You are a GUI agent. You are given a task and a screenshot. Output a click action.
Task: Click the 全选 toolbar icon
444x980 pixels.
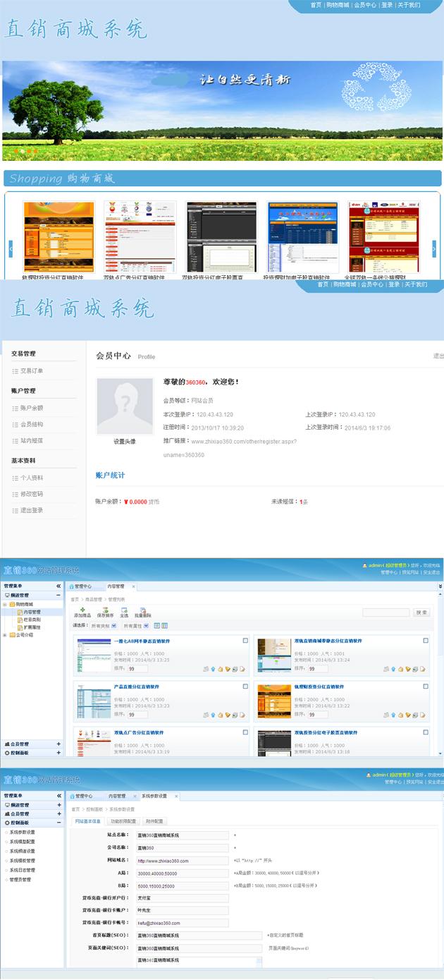coord(124,612)
